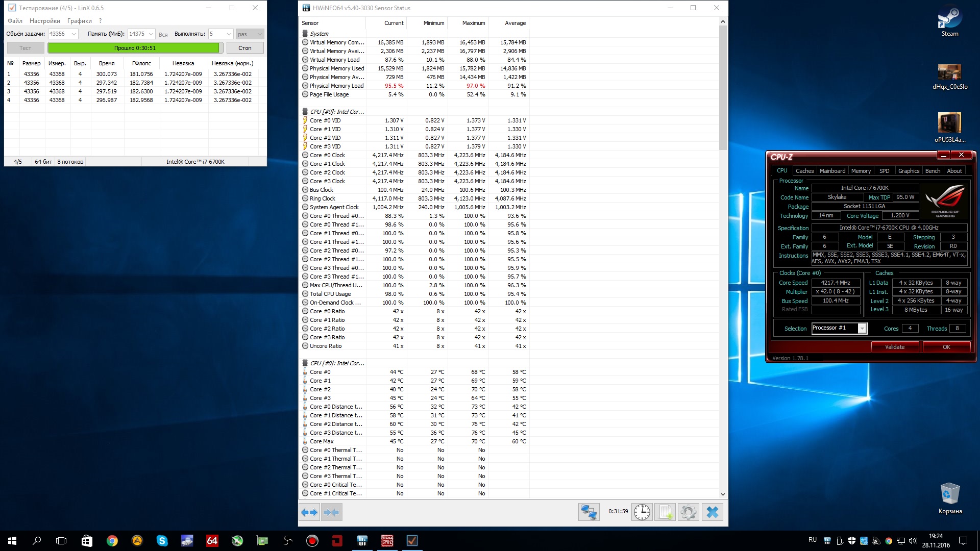Switch to the Mainboard tab in CPU-Z
This screenshot has height=551, width=980.
click(832, 171)
